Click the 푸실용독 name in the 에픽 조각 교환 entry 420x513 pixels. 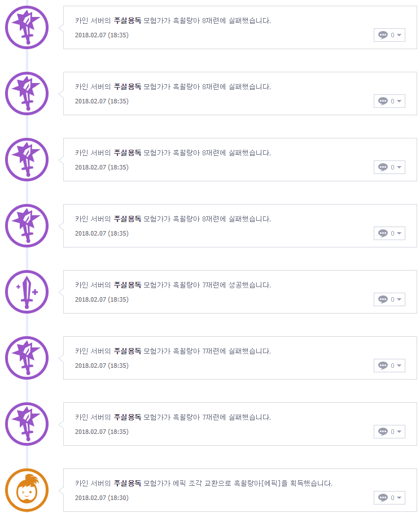127,483
